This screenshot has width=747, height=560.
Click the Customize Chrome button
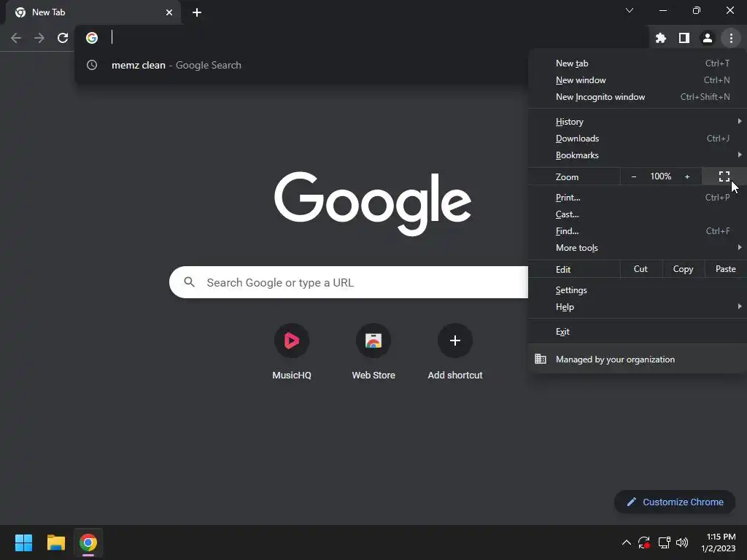(x=675, y=502)
